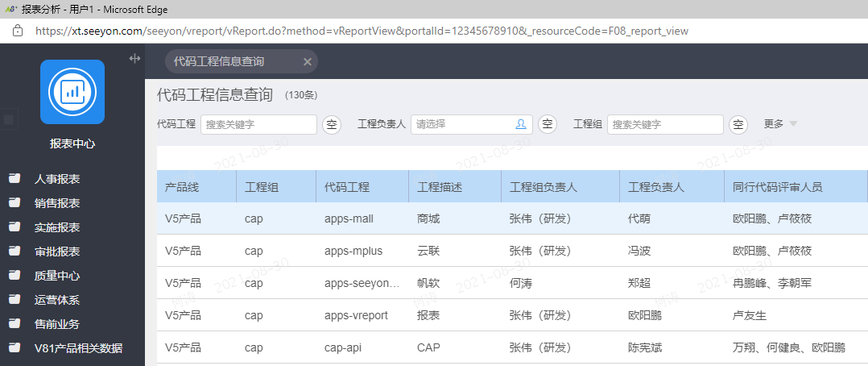Click the lock icon in the address bar
This screenshot has height=366, width=868.
coord(17,31)
